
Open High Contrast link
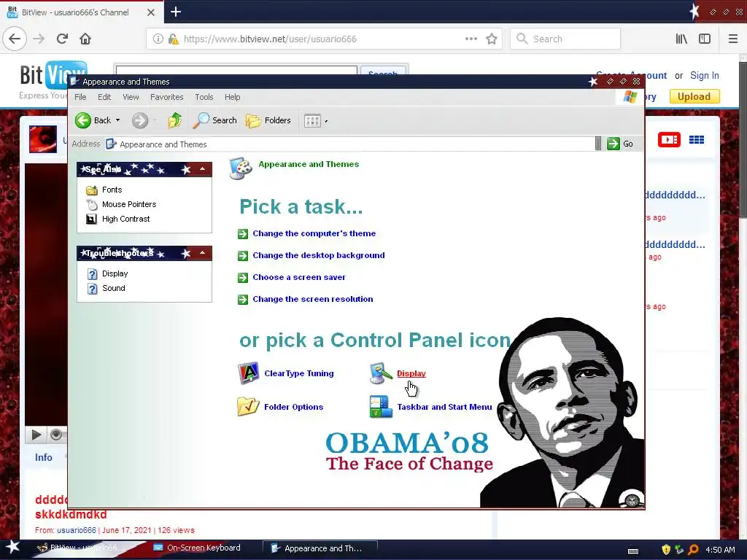pyautogui.click(x=125, y=219)
